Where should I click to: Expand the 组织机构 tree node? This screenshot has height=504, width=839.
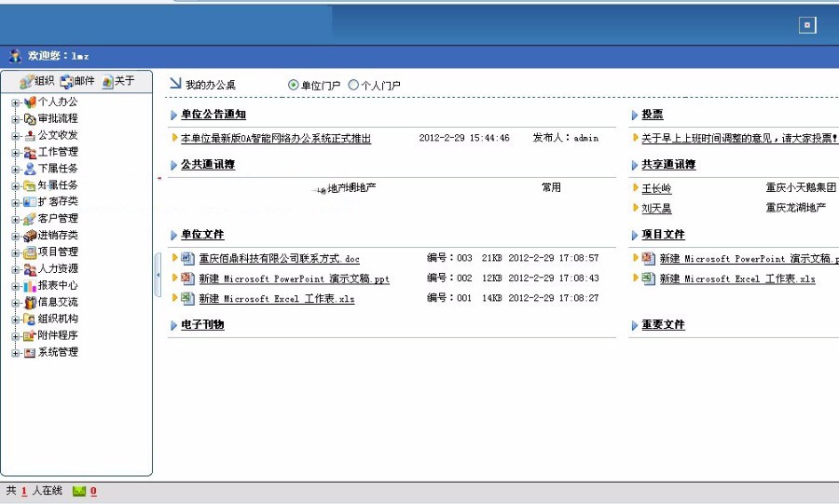pos(16,320)
